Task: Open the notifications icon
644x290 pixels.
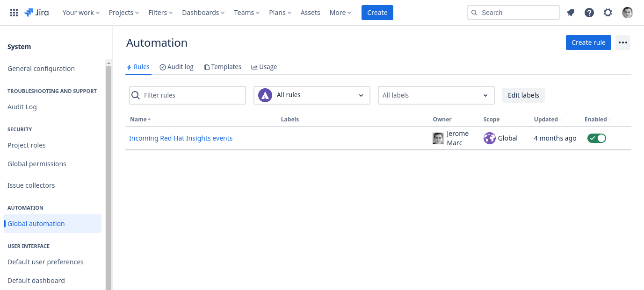Action: (571, 13)
